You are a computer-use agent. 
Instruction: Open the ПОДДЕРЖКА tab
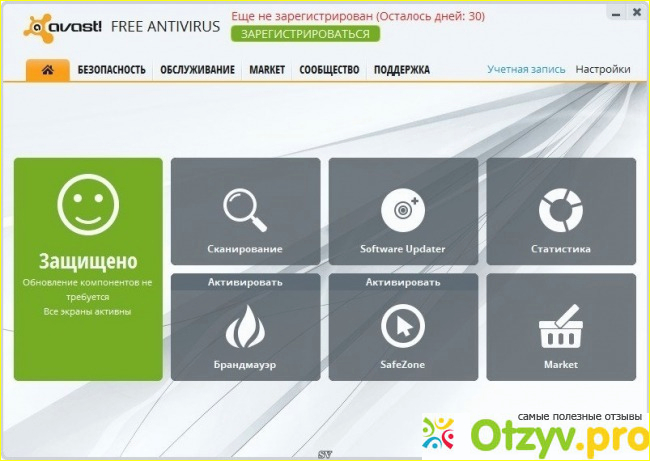(x=402, y=70)
